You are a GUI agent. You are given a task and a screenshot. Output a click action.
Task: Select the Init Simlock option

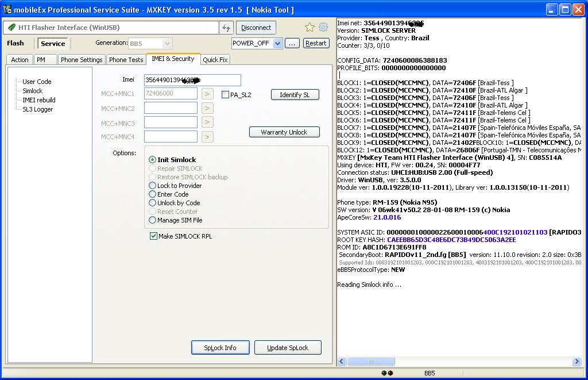click(x=172, y=160)
